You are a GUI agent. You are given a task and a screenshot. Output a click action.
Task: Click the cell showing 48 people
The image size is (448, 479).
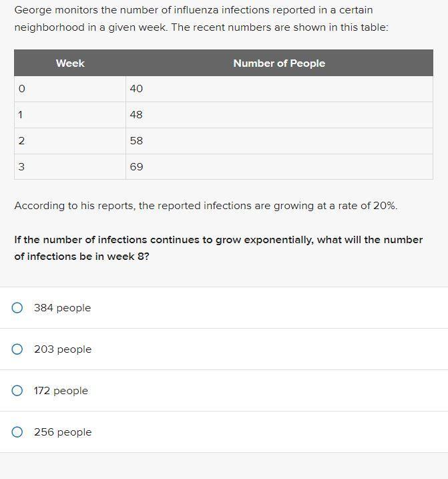(x=279, y=115)
